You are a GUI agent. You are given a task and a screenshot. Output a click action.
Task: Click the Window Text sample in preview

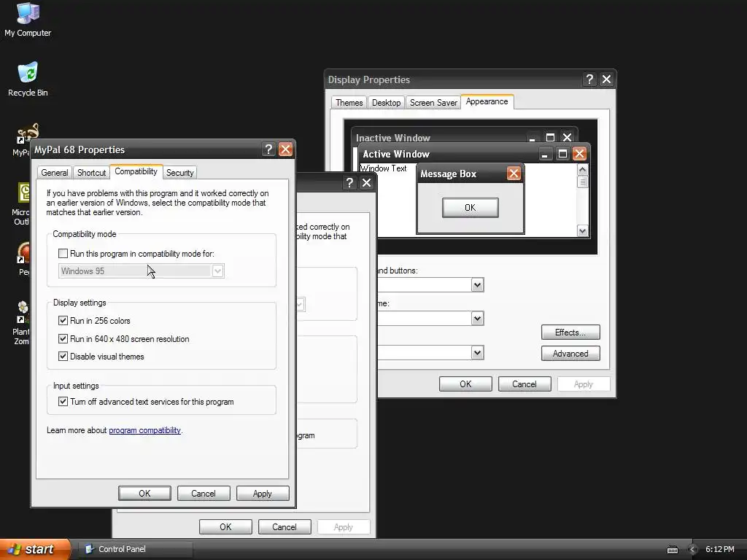click(384, 168)
